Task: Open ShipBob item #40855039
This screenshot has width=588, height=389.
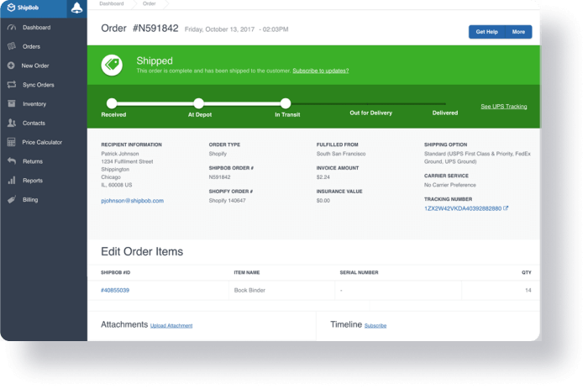Action: pos(115,291)
